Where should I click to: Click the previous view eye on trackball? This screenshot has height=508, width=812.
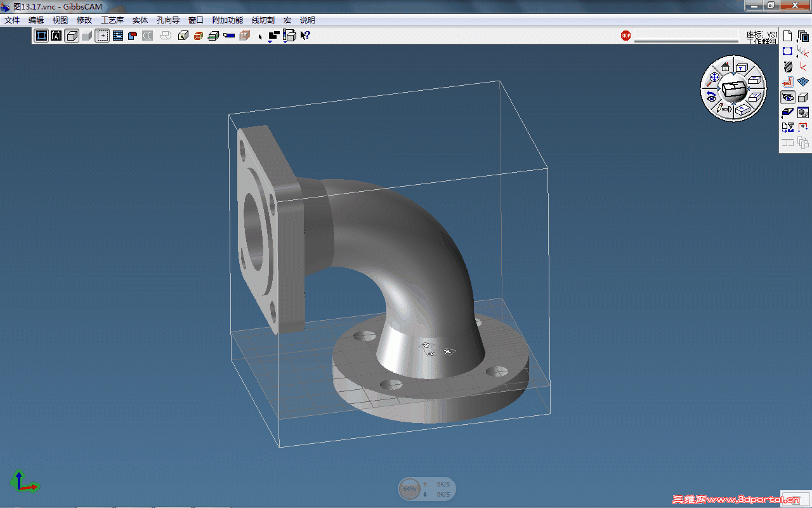[712, 97]
